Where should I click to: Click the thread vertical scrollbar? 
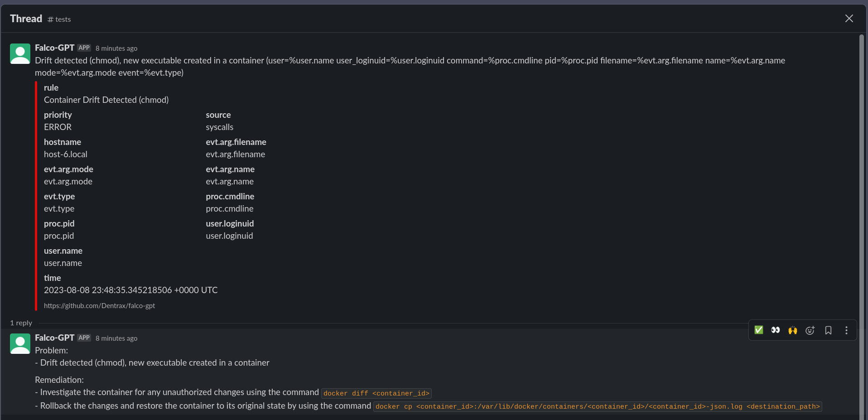click(x=862, y=227)
